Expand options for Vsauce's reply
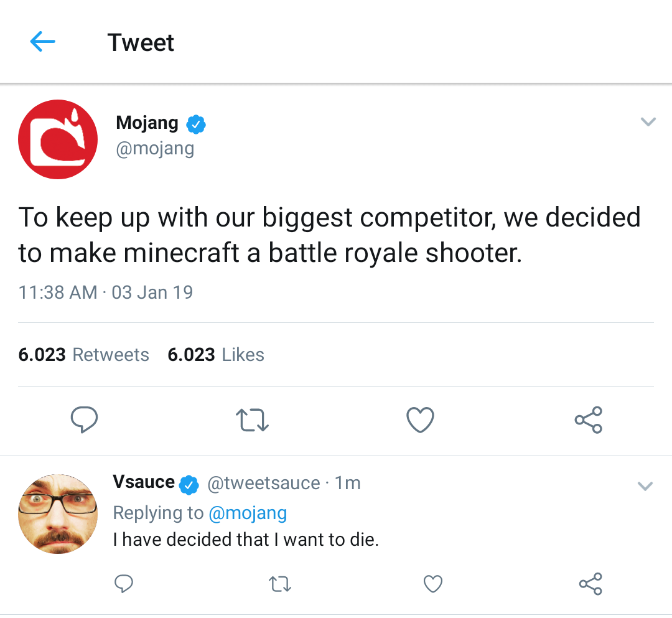The height and width of the screenshot is (618, 672). pyautogui.click(x=645, y=485)
